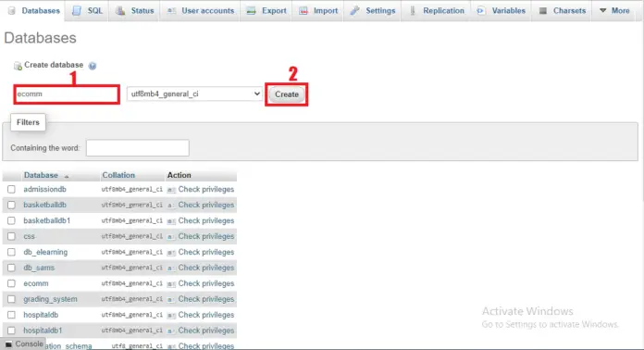Viewport: 644px width, 350px height.
Task: Tick the grading_system checkbox
Action: click(11, 299)
